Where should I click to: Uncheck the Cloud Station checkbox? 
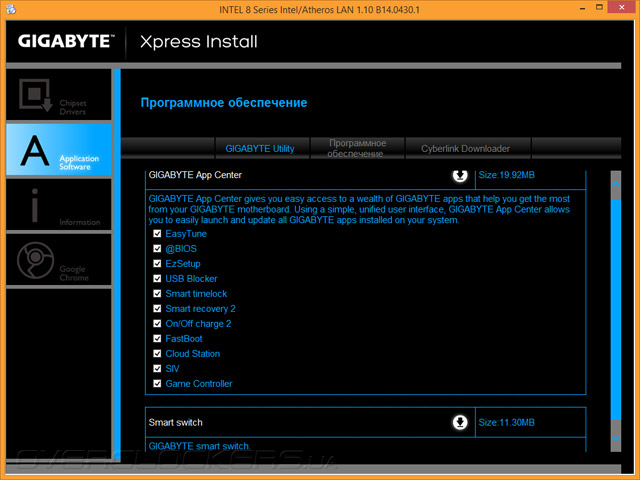pos(157,353)
